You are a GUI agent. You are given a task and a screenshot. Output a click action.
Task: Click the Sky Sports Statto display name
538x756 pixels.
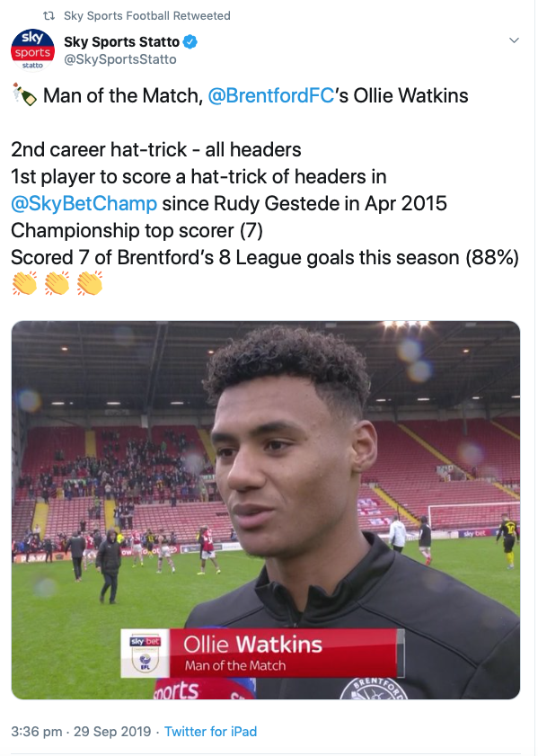[x=121, y=42]
